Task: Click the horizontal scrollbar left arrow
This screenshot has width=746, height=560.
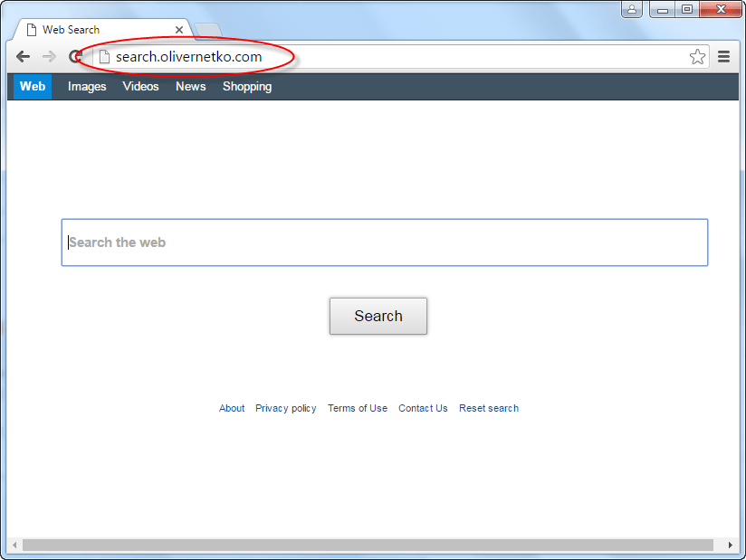Action: click(14, 545)
